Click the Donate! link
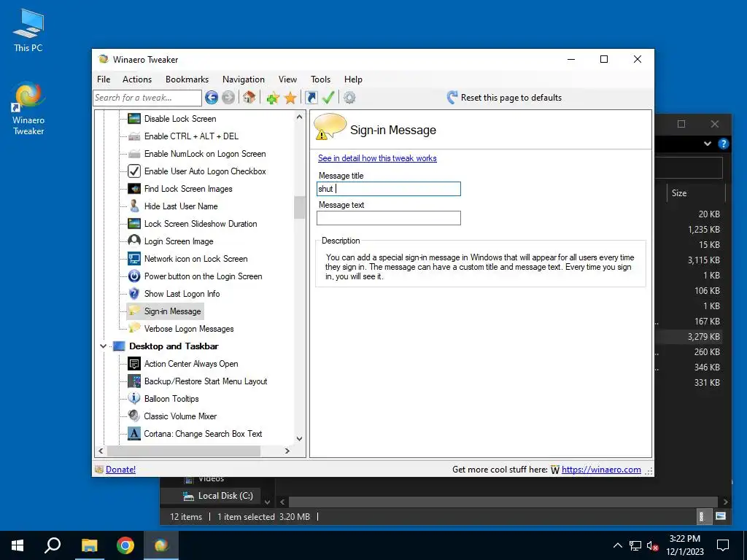 pyautogui.click(x=120, y=470)
